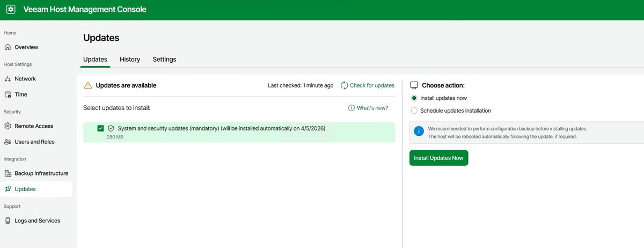
Task: Click the shield icon on the security updates row
Action: (x=111, y=129)
